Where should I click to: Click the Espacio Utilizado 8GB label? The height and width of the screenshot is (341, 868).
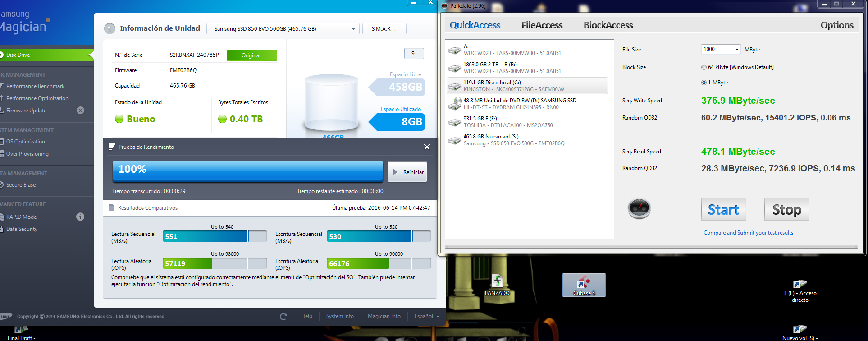pyautogui.click(x=397, y=122)
